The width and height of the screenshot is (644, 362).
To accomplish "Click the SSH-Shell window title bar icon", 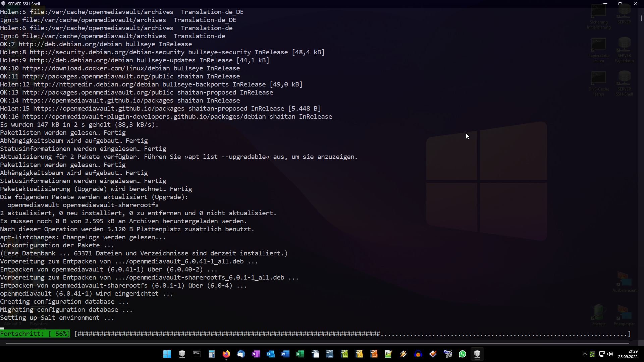I will [4, 4].
